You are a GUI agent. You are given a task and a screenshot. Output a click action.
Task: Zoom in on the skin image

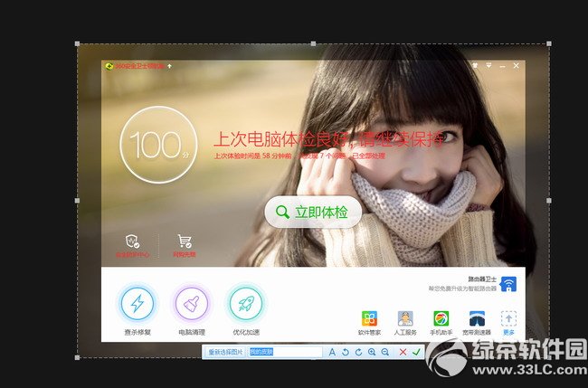coord(372,352)
